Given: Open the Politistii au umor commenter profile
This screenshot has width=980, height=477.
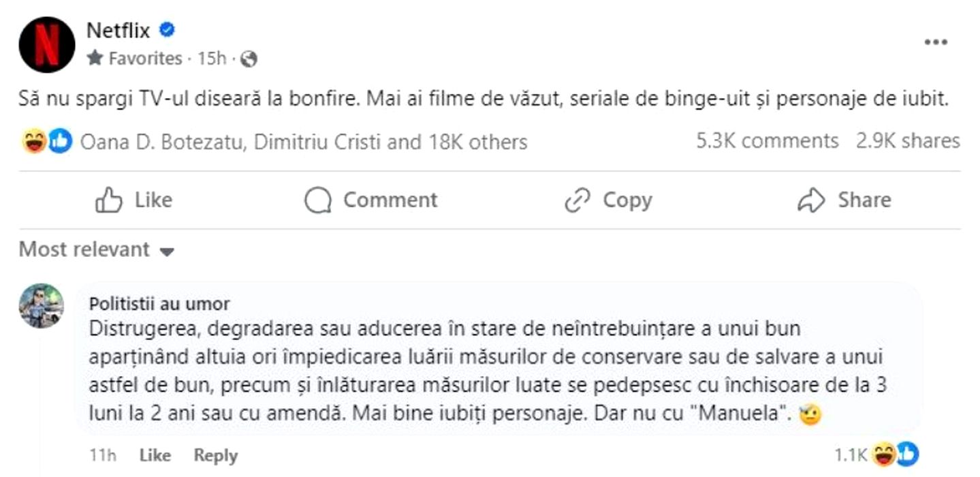Looking at the screenshot, I should [159, 303].
